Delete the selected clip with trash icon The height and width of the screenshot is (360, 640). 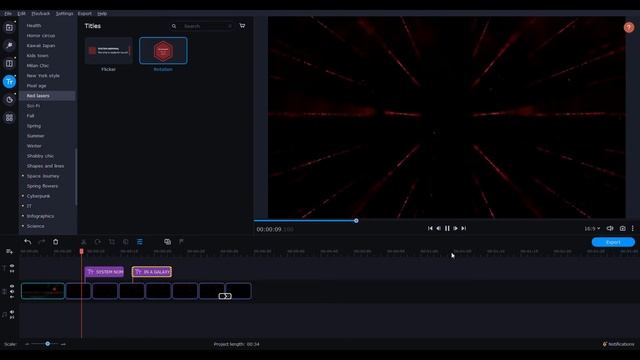[56, 242]
